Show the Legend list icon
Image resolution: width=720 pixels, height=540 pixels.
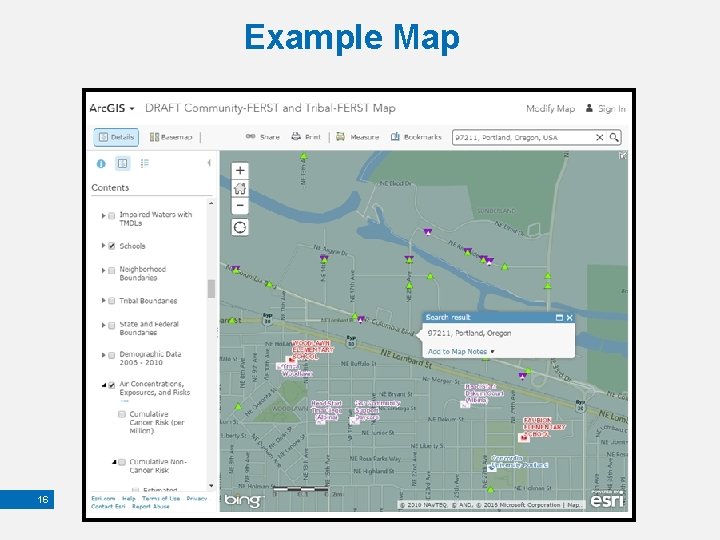[x=145, y=163]
